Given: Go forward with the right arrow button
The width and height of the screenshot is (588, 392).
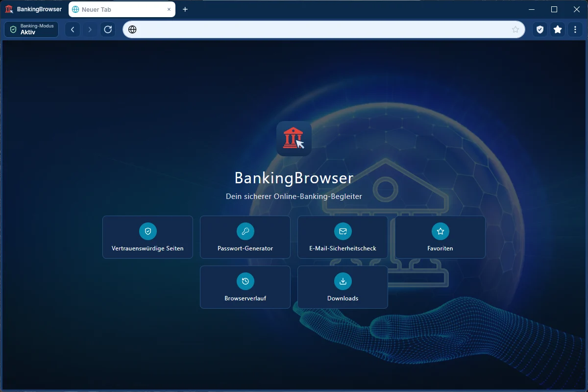Looking at the screenshot, I should click(x=90, y=29).
